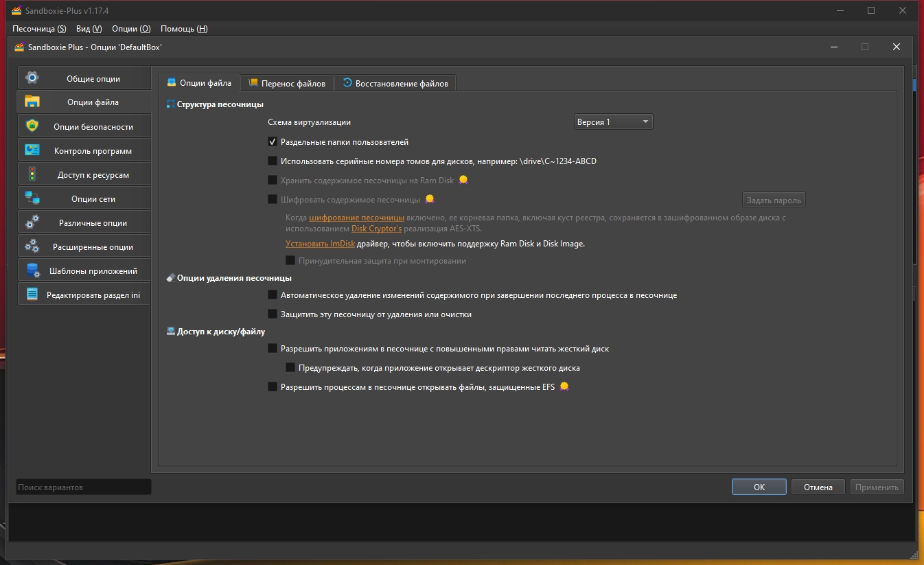Allow sandboxed processes to open EFS files
The height and width of the screenshot is (565, 924).
coord(273,387)
